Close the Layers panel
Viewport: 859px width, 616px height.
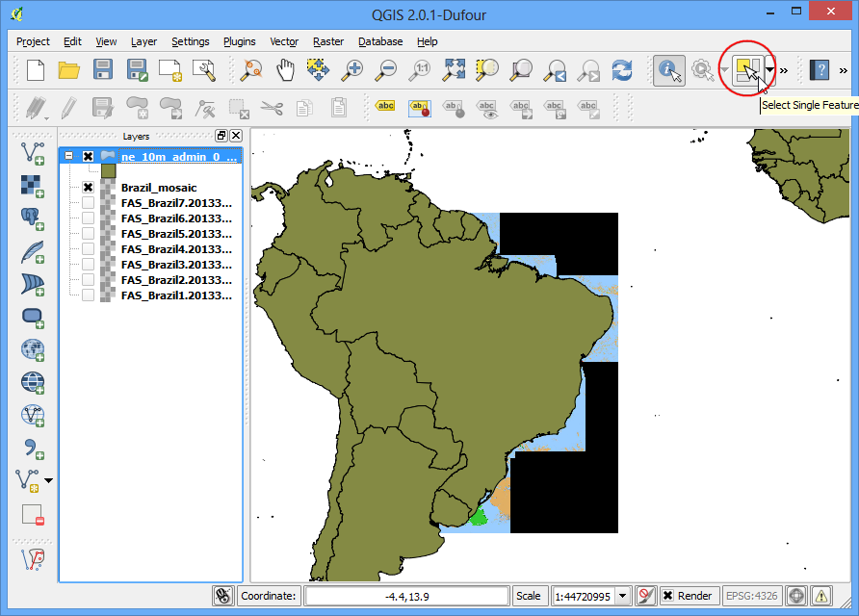(x=236, y=136)
